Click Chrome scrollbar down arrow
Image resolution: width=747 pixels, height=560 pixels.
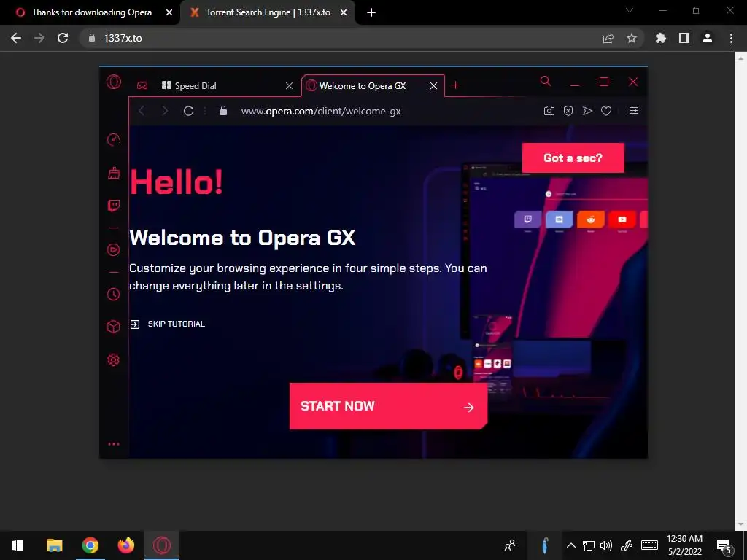pos(740,525)
